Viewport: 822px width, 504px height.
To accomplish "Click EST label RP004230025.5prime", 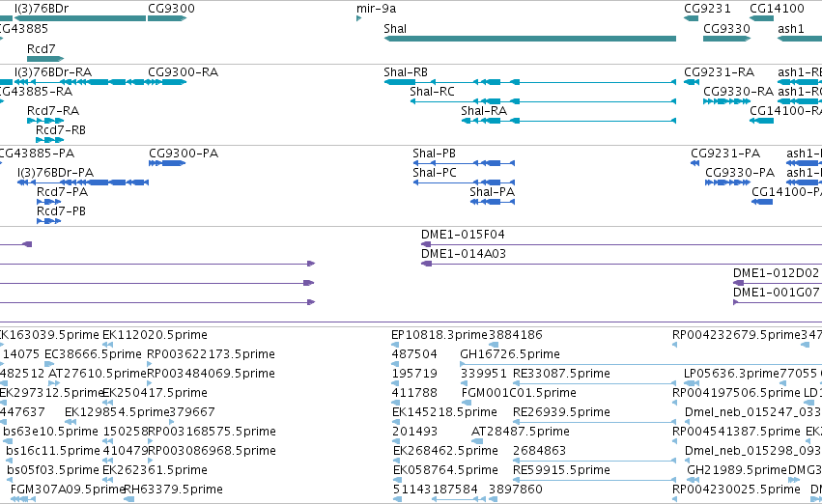I will pyautogui.click(x=737, y=490).
